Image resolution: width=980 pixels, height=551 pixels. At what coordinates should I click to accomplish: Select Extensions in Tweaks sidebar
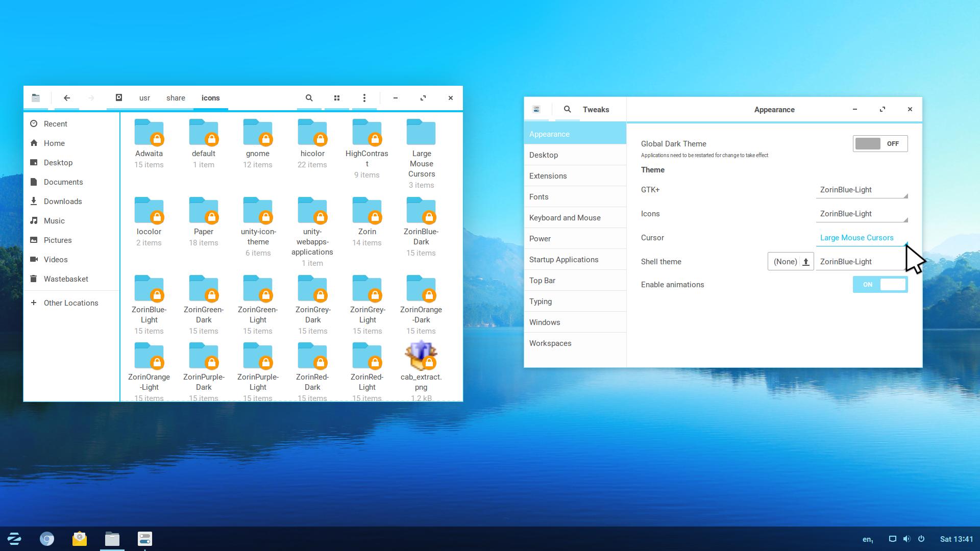pos(575,176)
